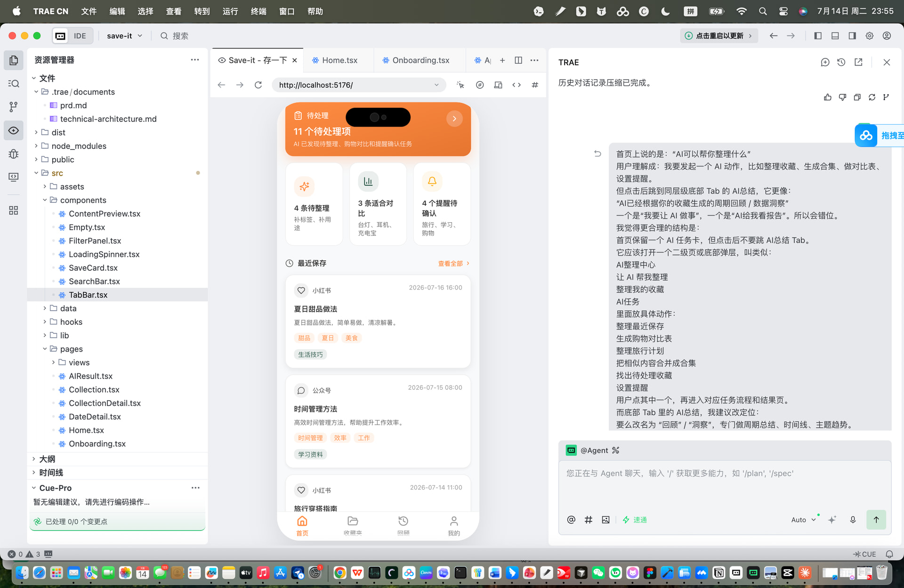This screenshot has height=588, width=904.
Task: Click the 查看全部 link
Action: point(453,264)
